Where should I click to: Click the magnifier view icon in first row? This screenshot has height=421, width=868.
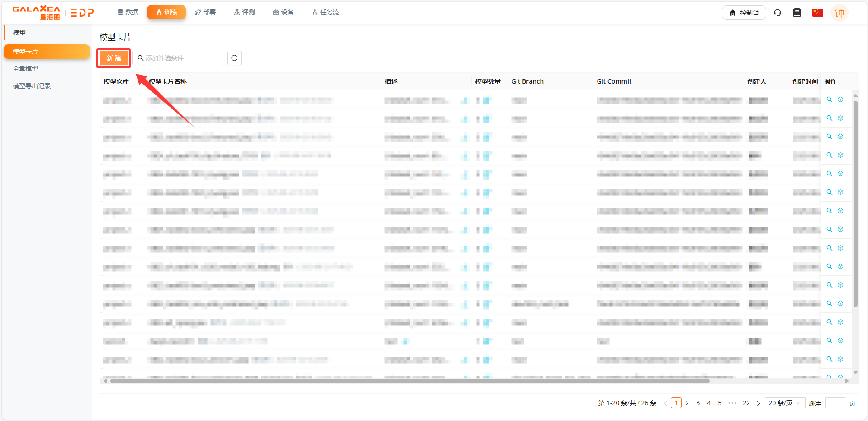tap(830, 99)
